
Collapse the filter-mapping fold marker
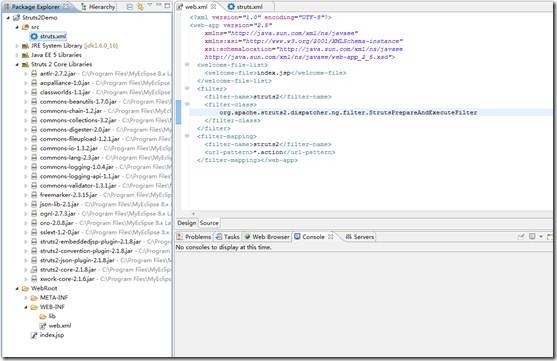[187, 136]
